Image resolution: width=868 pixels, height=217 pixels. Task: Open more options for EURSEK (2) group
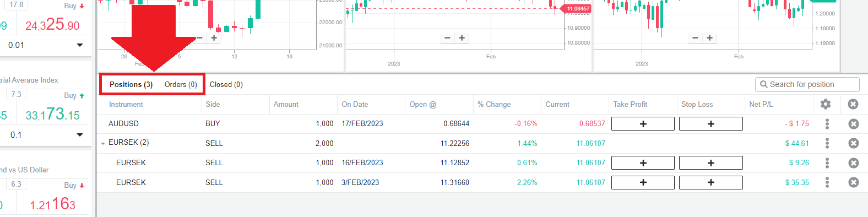click(x=827, y=143)
